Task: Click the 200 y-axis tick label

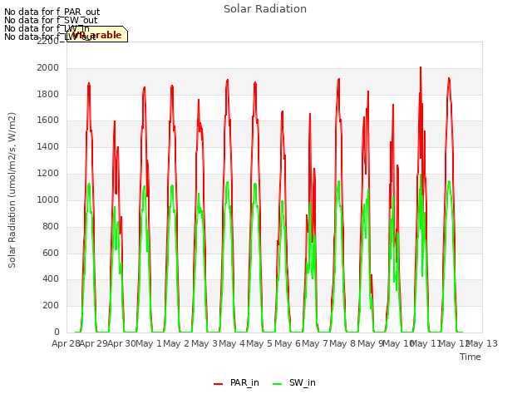Action: (51, 305)
